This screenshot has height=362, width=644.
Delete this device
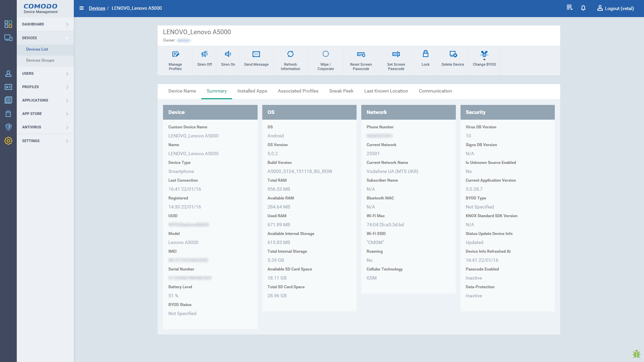[453, 60]
